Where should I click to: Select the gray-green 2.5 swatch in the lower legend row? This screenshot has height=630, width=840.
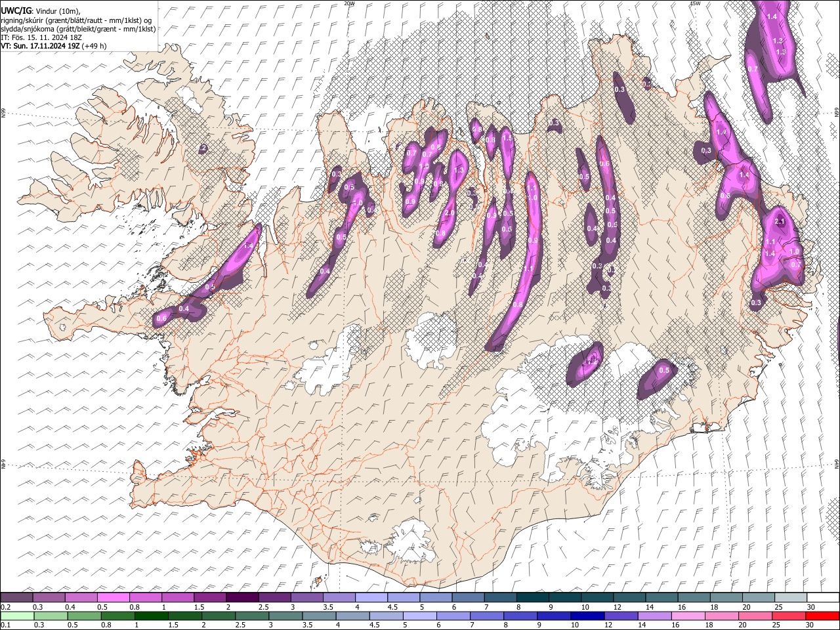click(252, 616)
